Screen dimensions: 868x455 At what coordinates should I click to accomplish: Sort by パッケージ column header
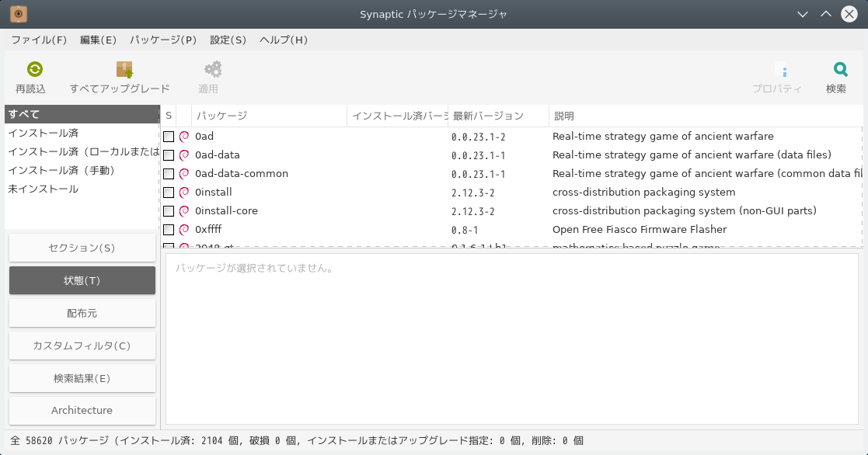[269, 116]
